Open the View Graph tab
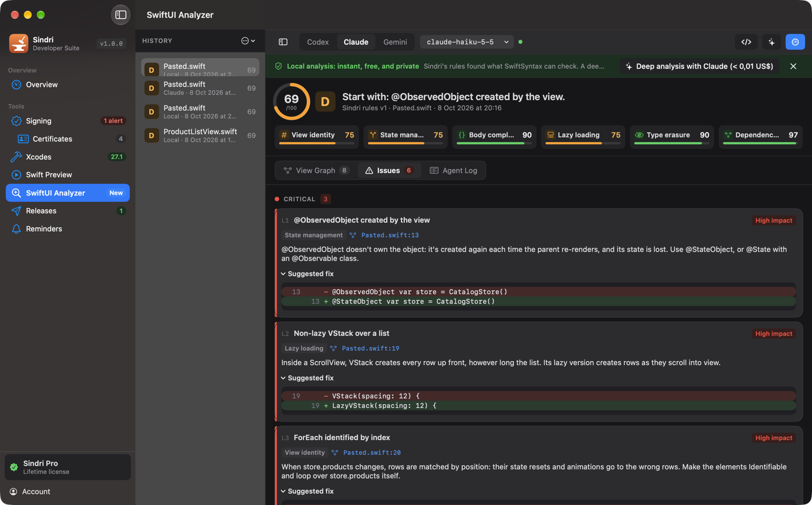The image size is (812, 505). [x=316, y=170]
